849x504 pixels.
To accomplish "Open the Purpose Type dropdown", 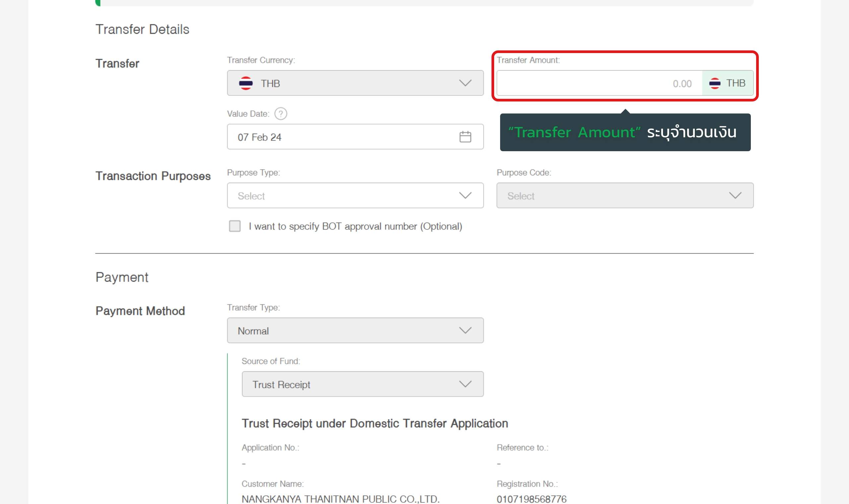I will tap(355, 196).
